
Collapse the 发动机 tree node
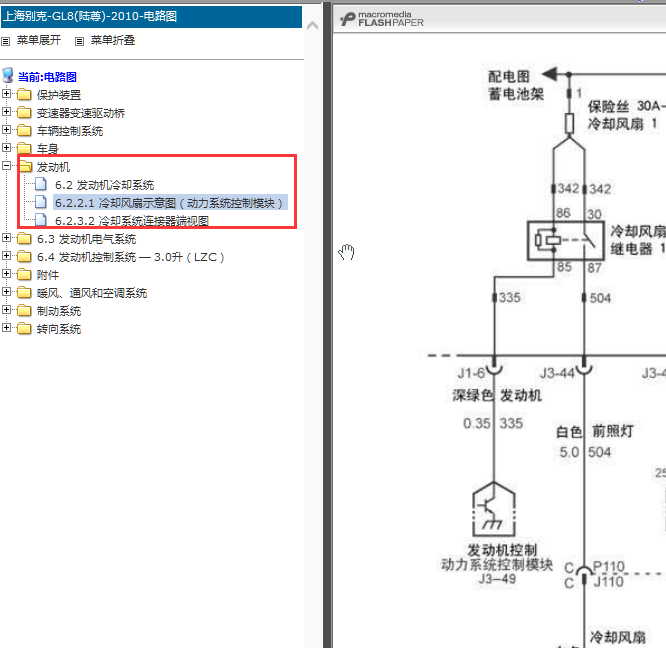click(6, 165)
